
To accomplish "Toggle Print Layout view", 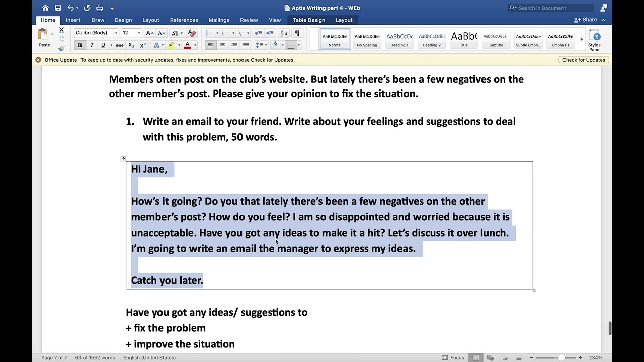I will pos(476,358).
